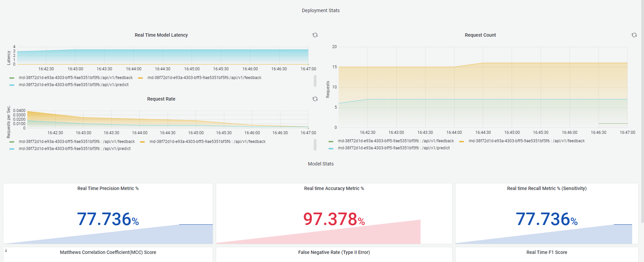Image resolution: width=644 pixels, height=262 pixels.
Task: Open info icon on MCC Score card
Action: (x=6, y=251)
